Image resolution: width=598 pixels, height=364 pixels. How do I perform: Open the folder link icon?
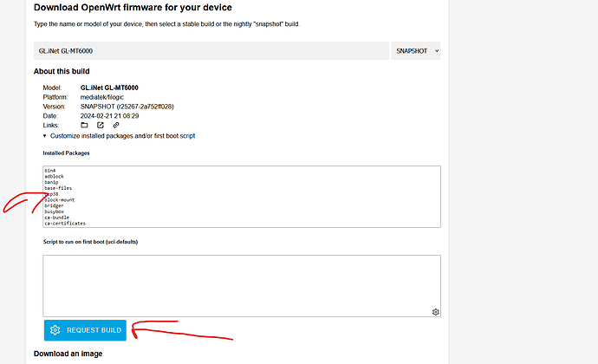point(84,125)
